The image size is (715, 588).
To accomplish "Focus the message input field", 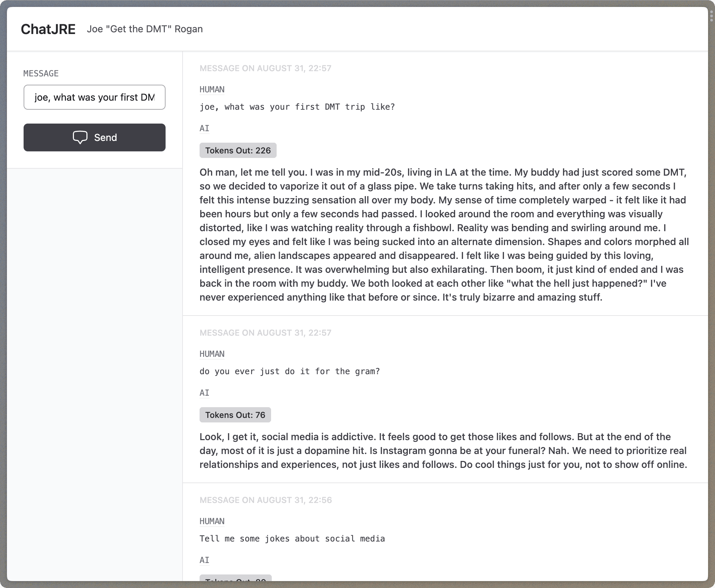I will point(94,97).
